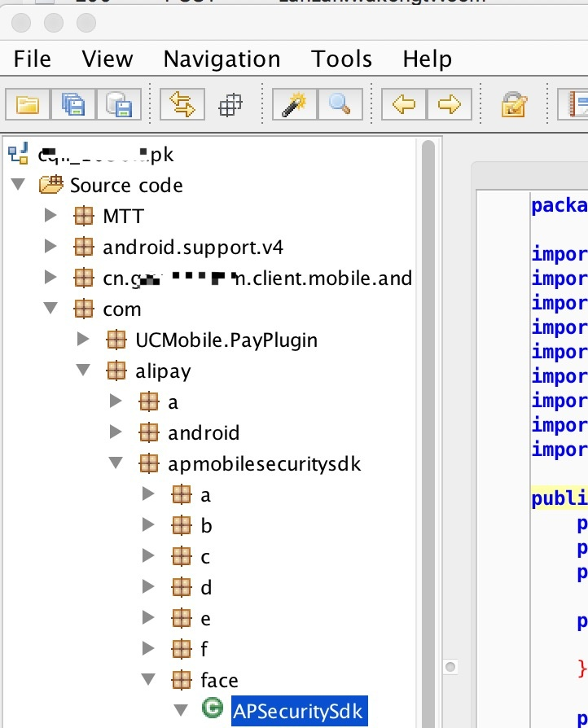Collapse the face package arrow
588x728 pixels.
pos(148,679)
